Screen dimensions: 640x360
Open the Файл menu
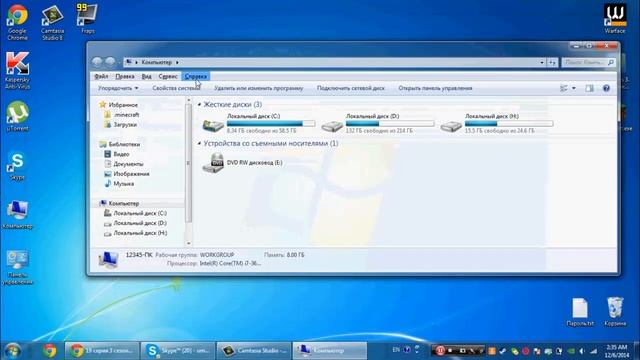[101, 76]
